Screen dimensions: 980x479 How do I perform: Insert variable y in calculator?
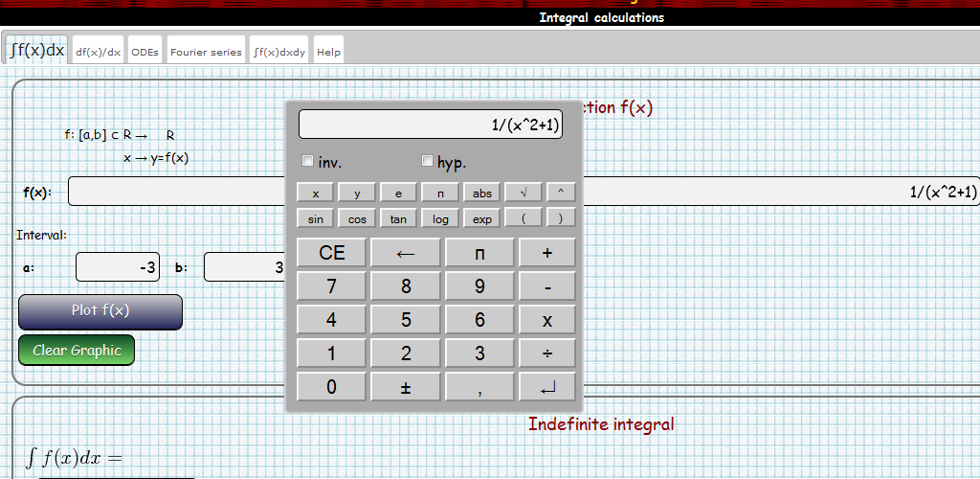(357, 194)
